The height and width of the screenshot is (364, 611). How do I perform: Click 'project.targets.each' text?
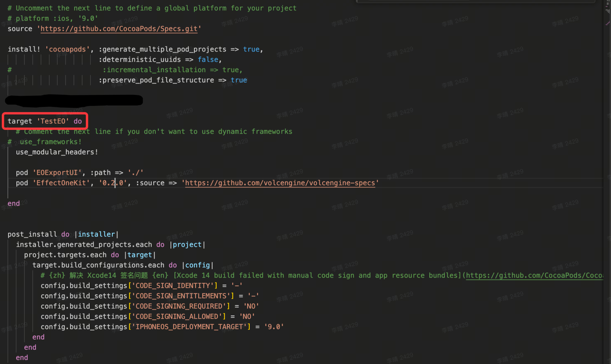65,255
